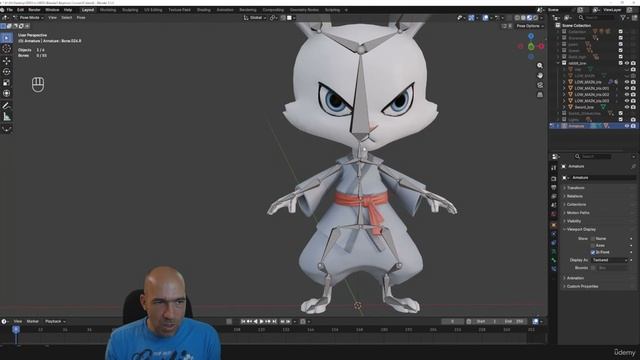Screen dimensions: 640x360
Task: Click the jump to start playback icon
Action: (243, 322)
